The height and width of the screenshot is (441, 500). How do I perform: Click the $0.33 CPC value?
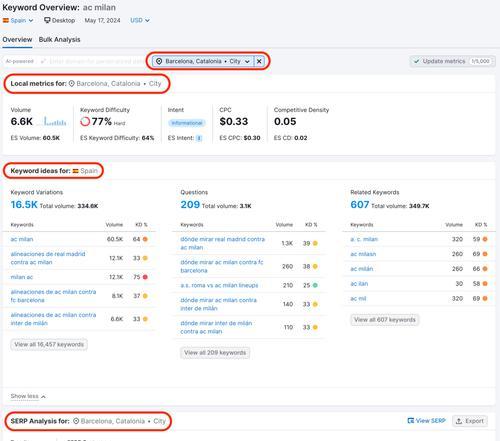tap(234, 122)
